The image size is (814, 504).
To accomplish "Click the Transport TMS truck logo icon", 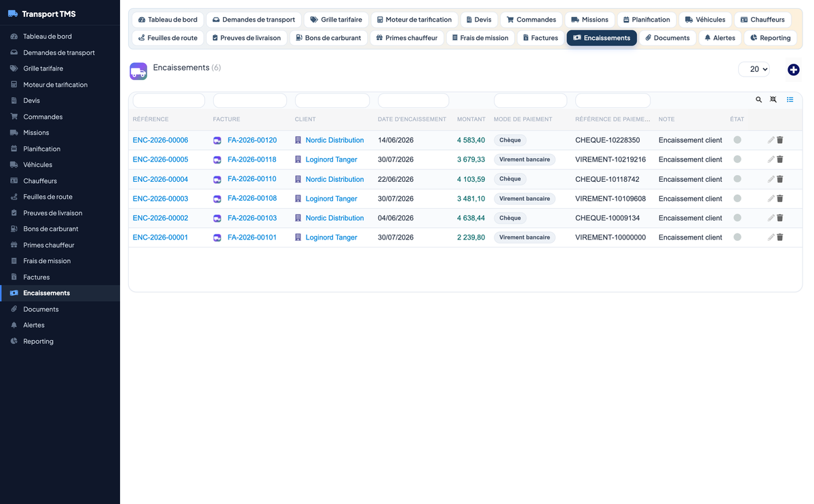I will tap(13, 14).
